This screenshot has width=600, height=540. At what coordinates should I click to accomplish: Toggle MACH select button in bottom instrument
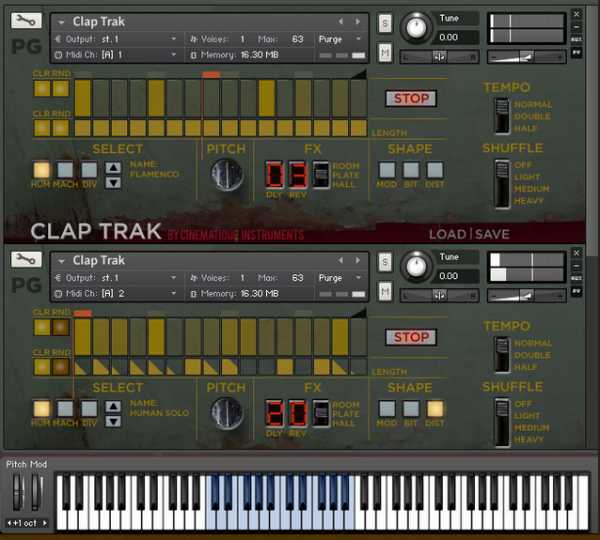[65, 409]
